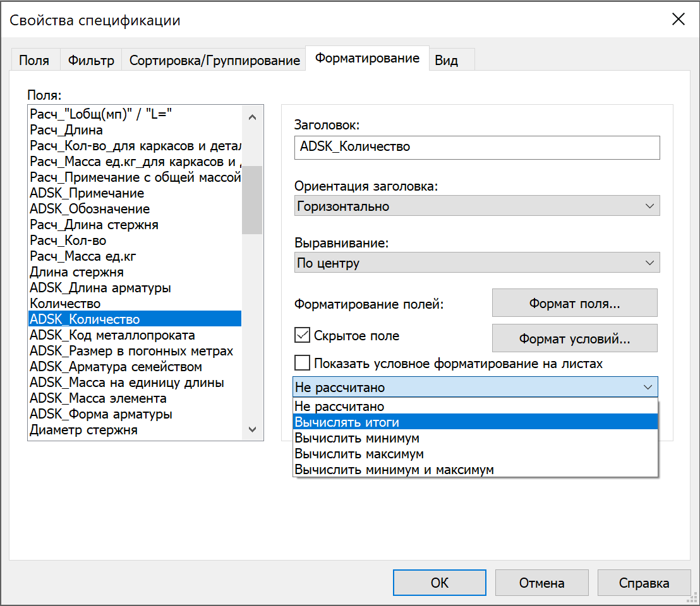Open the Сортировка/Группирование tab
This screenshot has height=606, width=700.
214,61
